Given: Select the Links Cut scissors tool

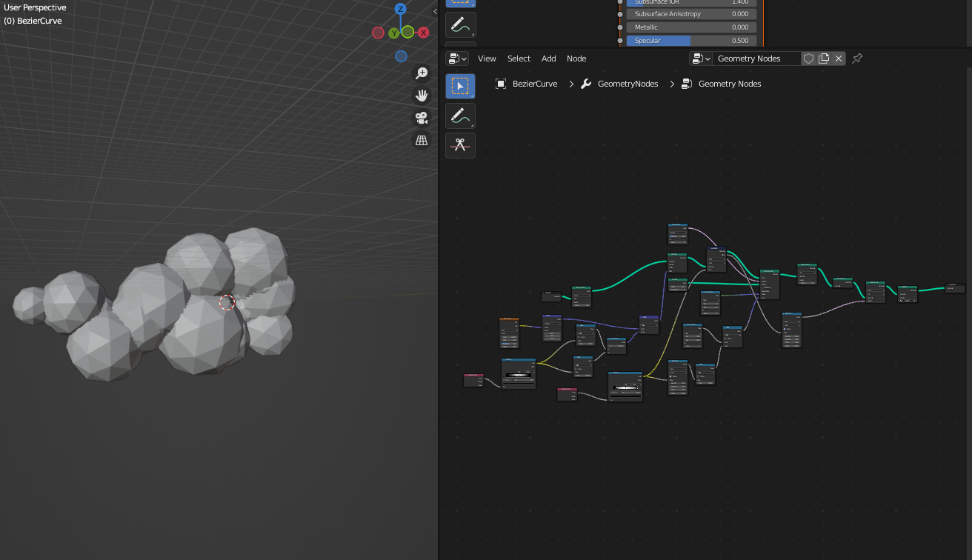Looking at the screenshot, I should point(460,145).
